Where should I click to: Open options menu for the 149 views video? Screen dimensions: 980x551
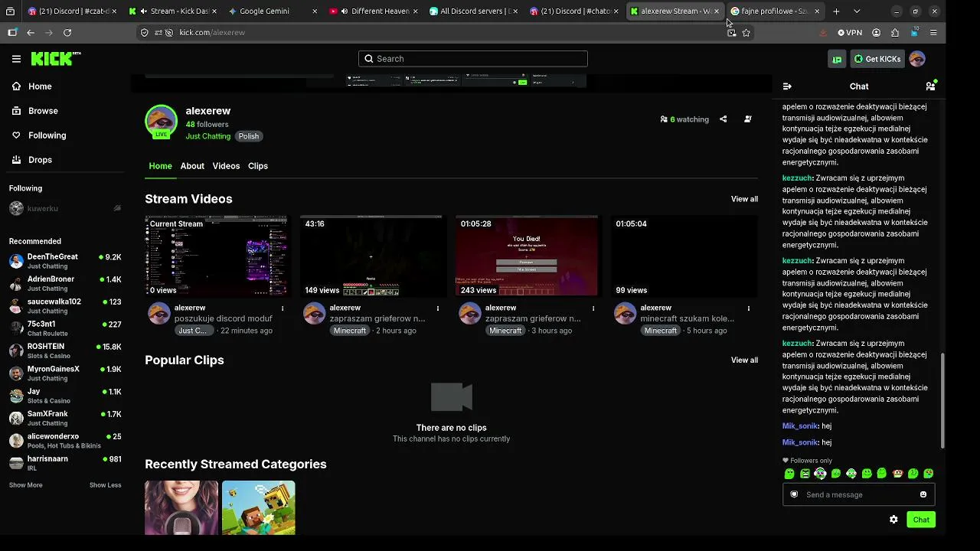click(x=438, y=308)
